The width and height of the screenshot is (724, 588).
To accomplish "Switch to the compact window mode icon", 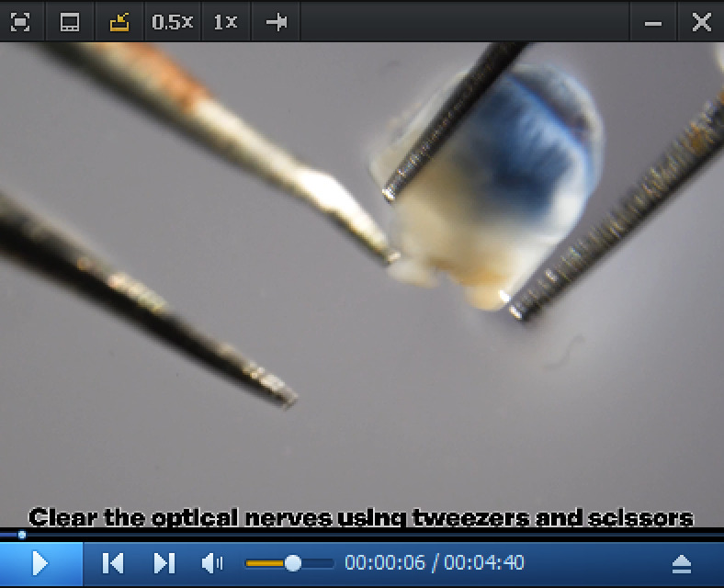I will click(x=70, y=22).
